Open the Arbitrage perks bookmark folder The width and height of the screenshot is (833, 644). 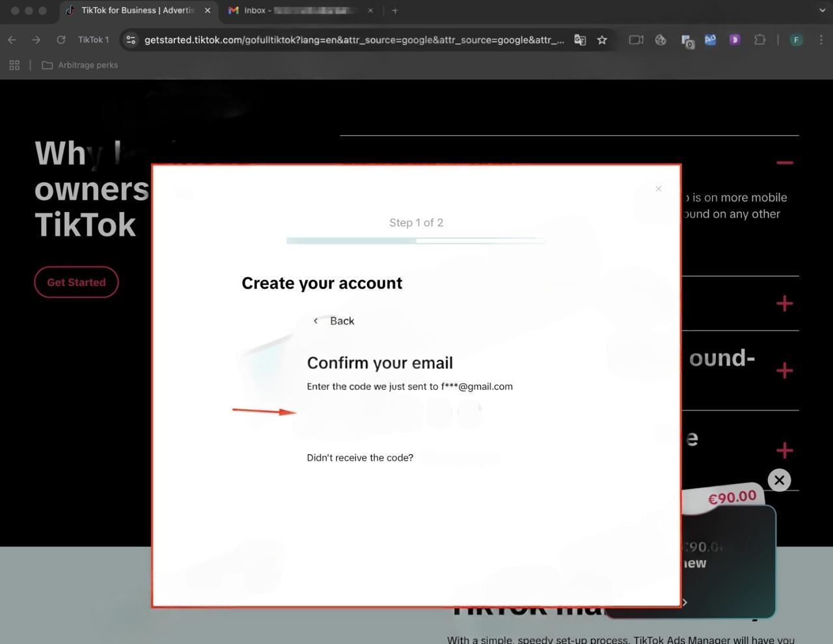80,65
